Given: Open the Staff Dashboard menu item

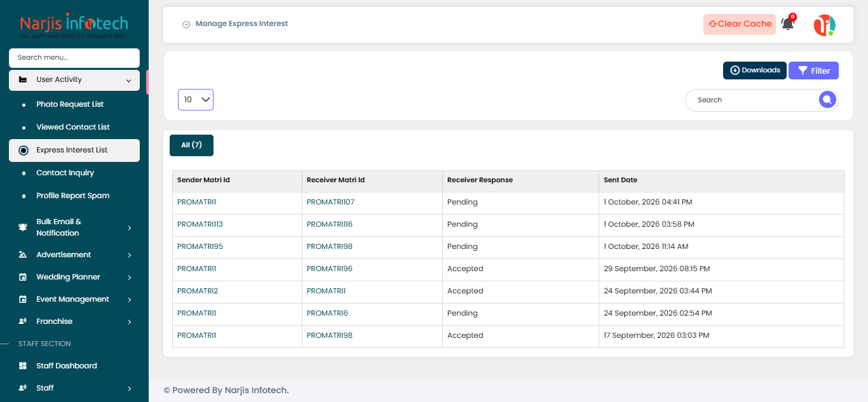Looking at the screenshot, I should click(67, 366).
